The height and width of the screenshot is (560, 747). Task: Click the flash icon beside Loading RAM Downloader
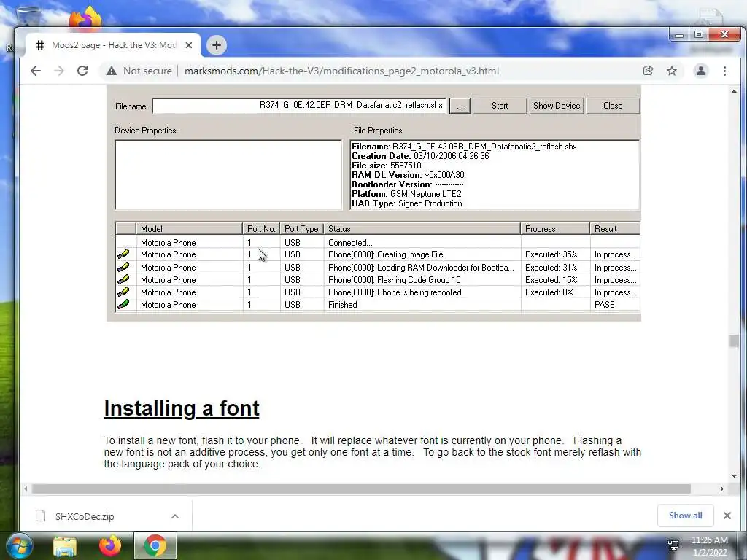point(123,267)
